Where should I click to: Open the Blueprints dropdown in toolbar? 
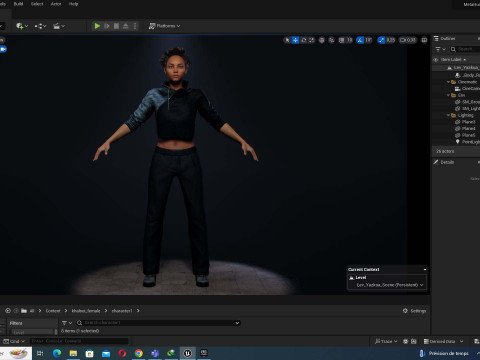pyautogui.click(x=40, y=26)
